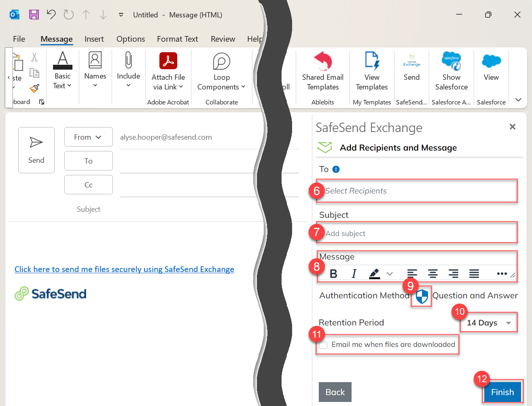Click the Authentication Method shield icon
The width and height of the screenshot is (532, 406).
tap(421, 297)
